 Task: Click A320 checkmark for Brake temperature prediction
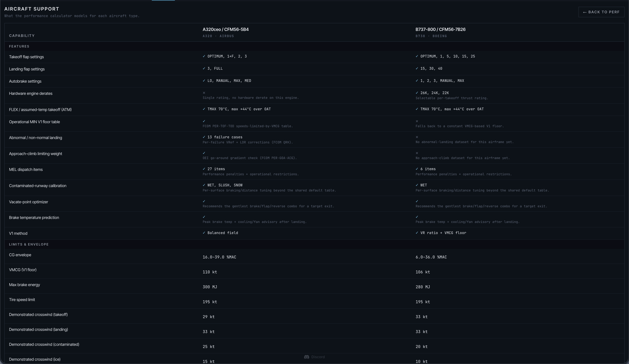204,217
